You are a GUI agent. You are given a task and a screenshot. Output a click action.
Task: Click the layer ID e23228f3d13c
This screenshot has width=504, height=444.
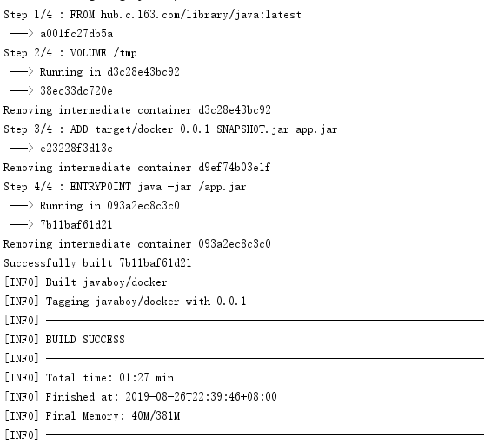coord(76,149)
